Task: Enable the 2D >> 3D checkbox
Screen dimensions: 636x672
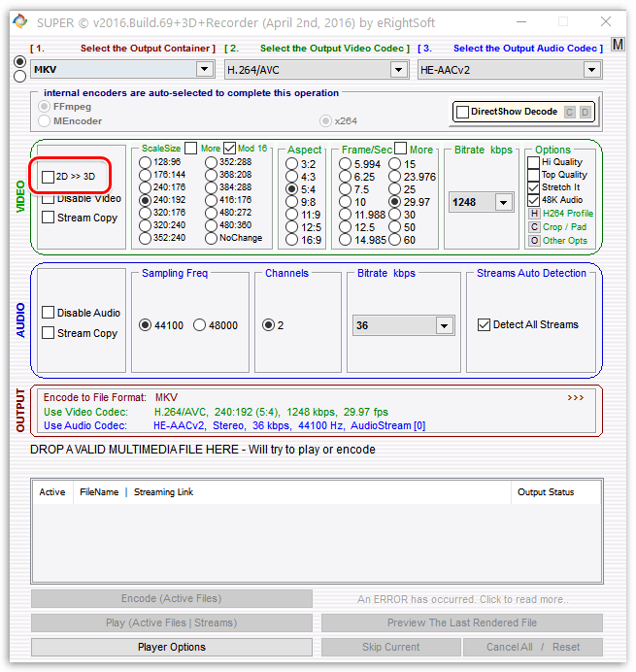Action: [x=49, y=177]
